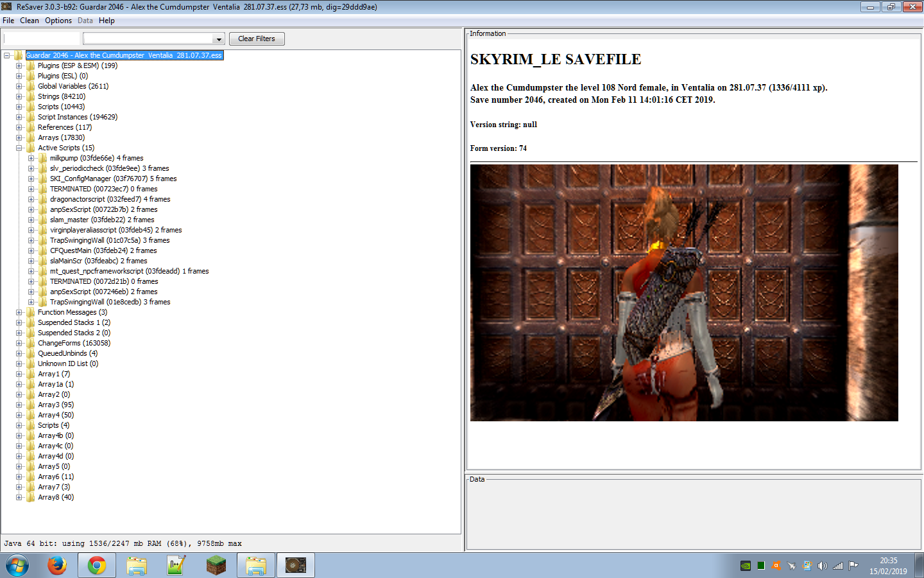
Task: Expand the Plugins (ESL) (0) node
Action: tap(19, 76)
